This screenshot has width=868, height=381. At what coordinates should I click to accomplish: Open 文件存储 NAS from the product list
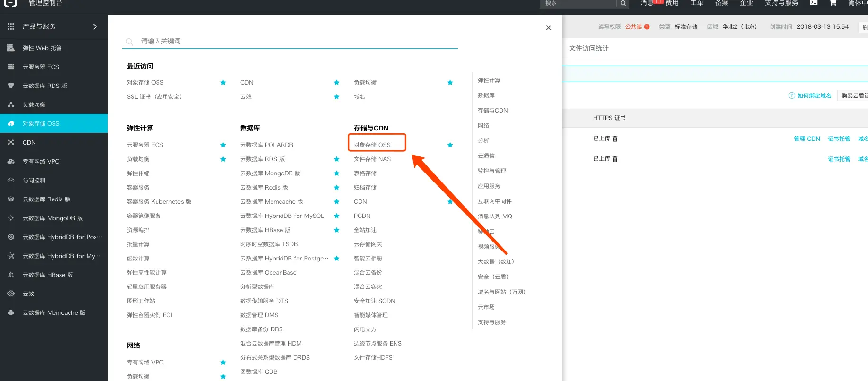[372, 159]
